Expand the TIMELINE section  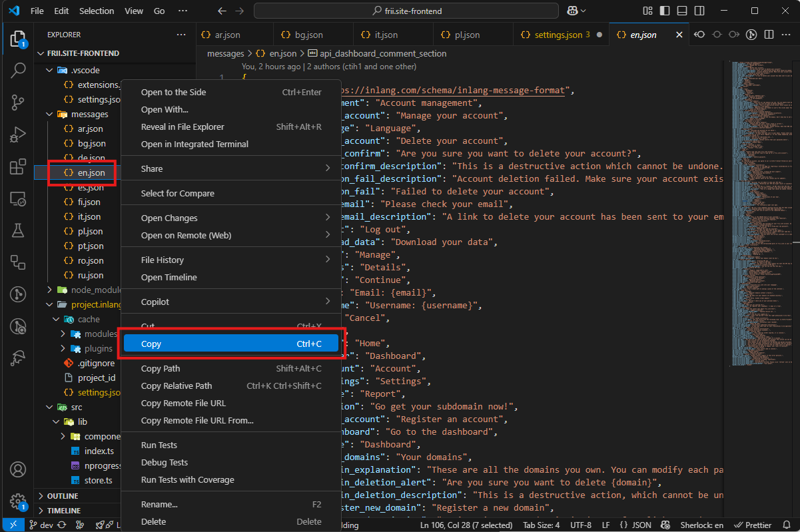click(64, 511)
